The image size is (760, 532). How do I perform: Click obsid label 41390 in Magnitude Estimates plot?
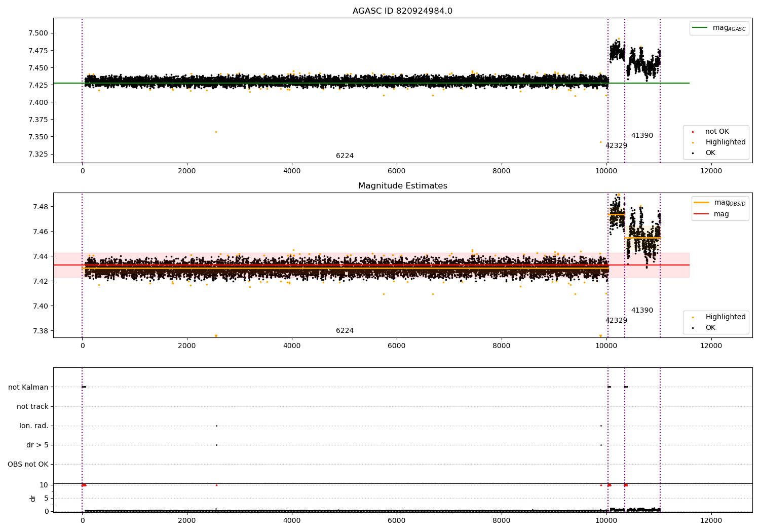pyautogui.click(x=642, y=311)
